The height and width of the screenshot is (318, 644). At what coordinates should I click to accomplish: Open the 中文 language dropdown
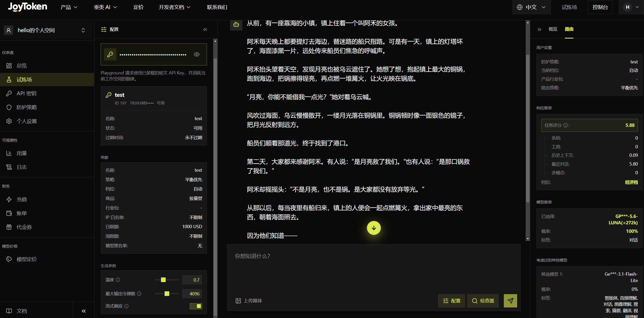[532, 7]
